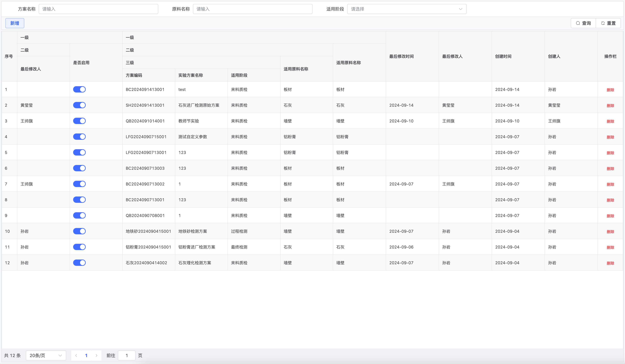Viewport: 625px width, 364px height.
Task: Go to previous page arrow
Action: click(76, 355)
